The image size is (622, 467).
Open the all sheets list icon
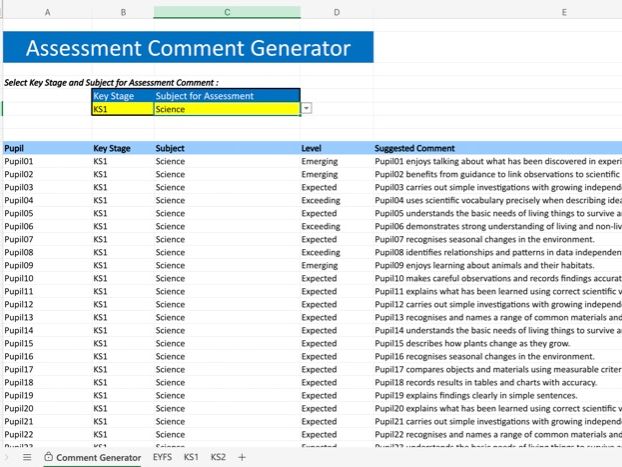(x=27, y=457)
